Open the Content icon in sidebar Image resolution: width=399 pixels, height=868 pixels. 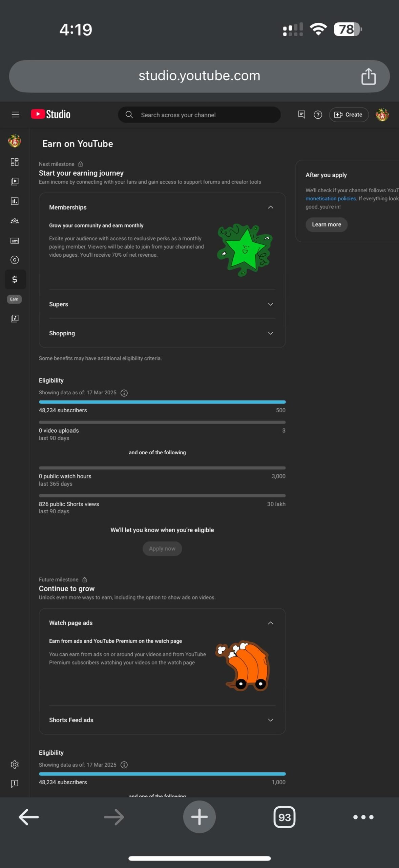(15, 181)
